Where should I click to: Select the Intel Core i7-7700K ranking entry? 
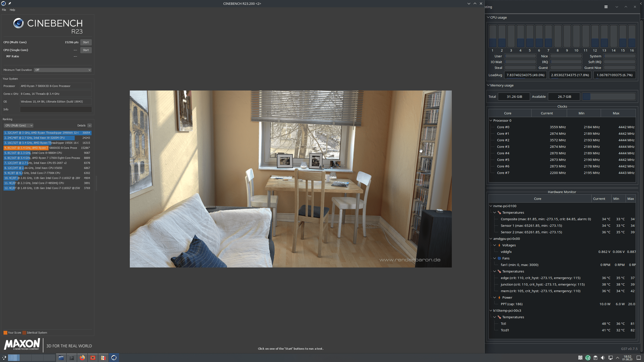[x=47, y=173]
